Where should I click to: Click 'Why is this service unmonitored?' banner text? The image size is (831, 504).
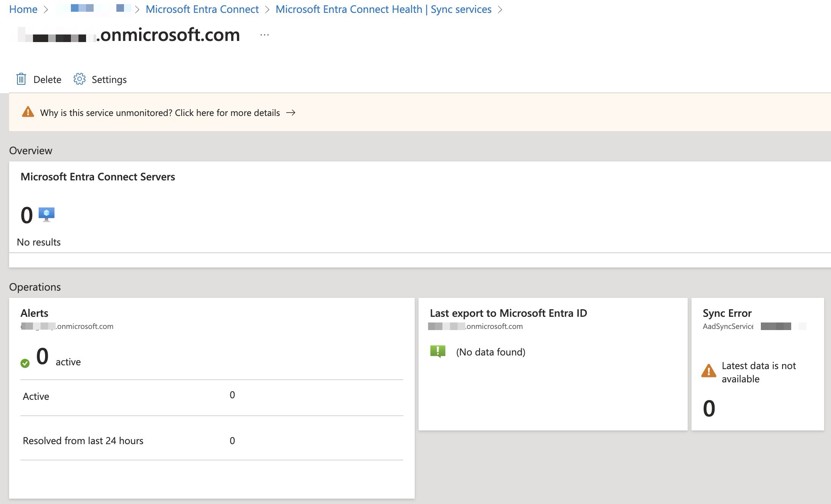point(160,113)
